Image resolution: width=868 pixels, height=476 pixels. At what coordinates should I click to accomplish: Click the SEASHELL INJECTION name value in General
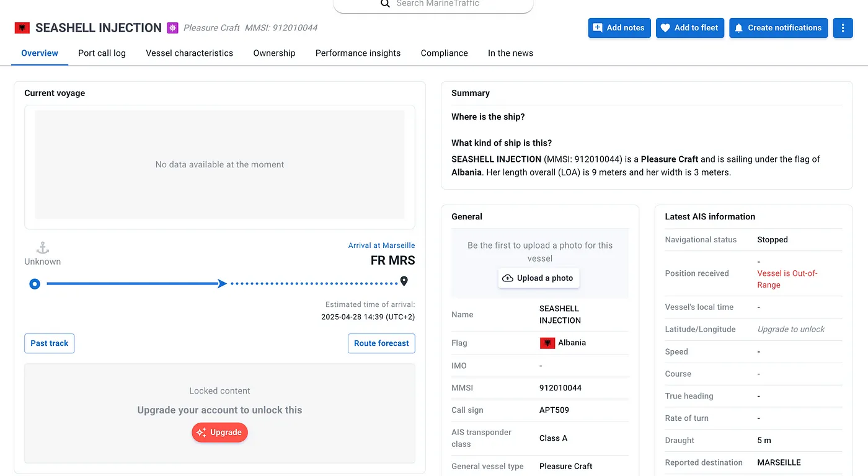(x=560, y=314)
